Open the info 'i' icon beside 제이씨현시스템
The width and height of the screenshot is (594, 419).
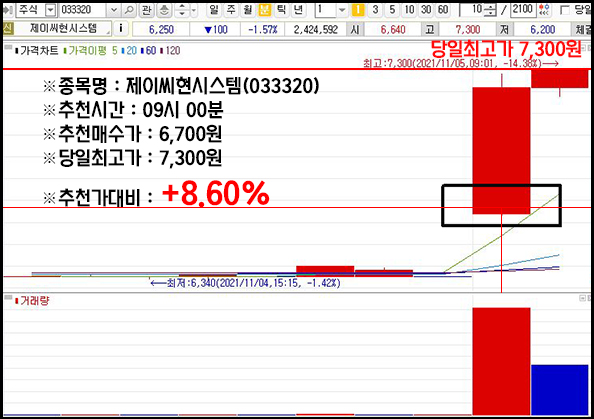click(x=121, y=28)
